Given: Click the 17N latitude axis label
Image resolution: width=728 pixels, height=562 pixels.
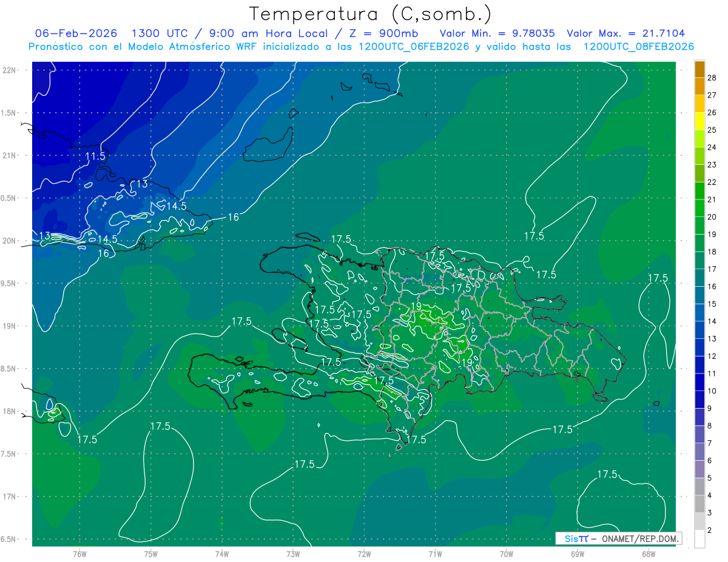Looking at the screenshot, I should click(x=9, y=497).
